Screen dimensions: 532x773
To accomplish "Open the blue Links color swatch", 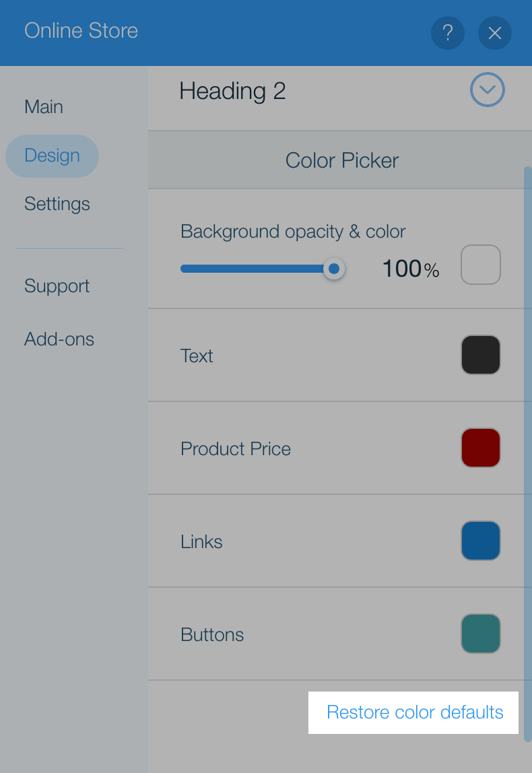I will coord(481,541).
